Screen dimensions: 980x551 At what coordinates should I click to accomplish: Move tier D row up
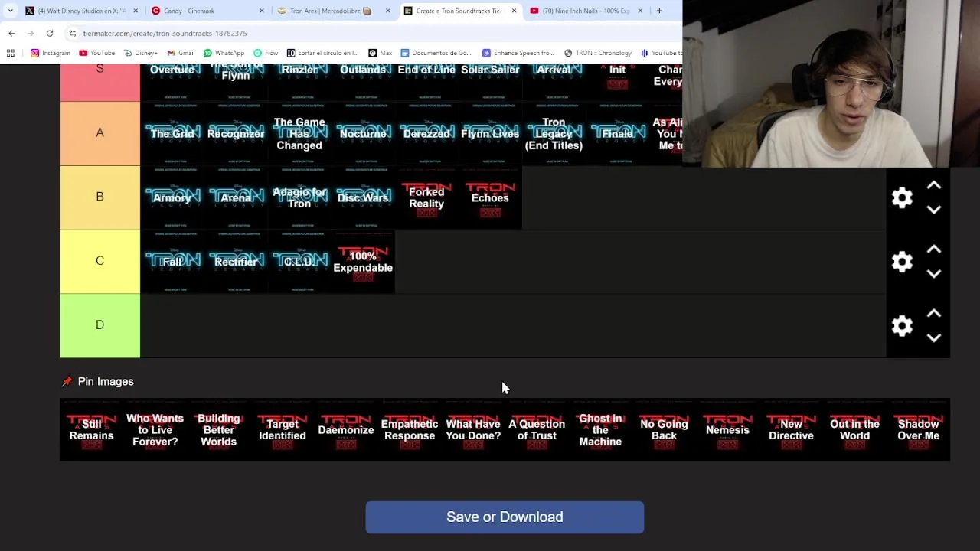[x=934, y=314]
